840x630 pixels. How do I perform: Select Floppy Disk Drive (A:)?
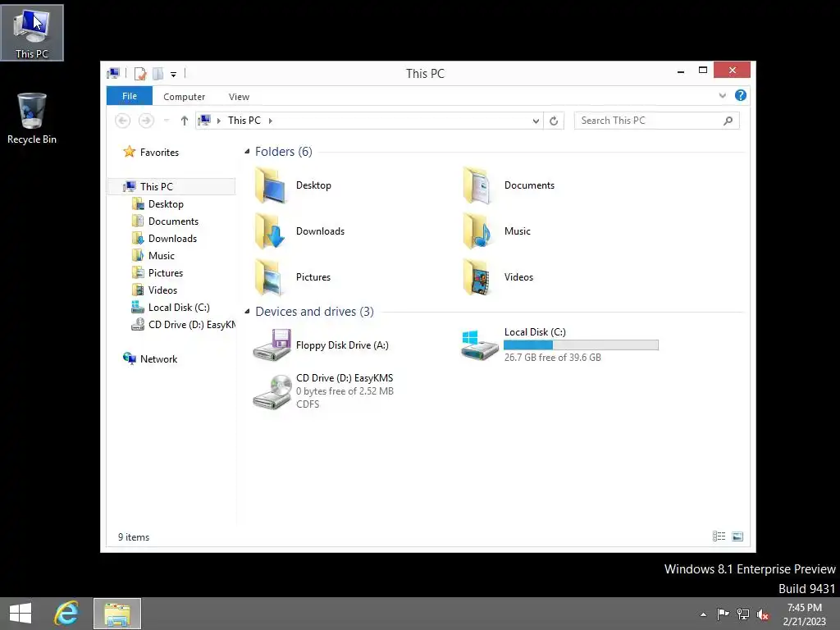click(x=321, y=345)
